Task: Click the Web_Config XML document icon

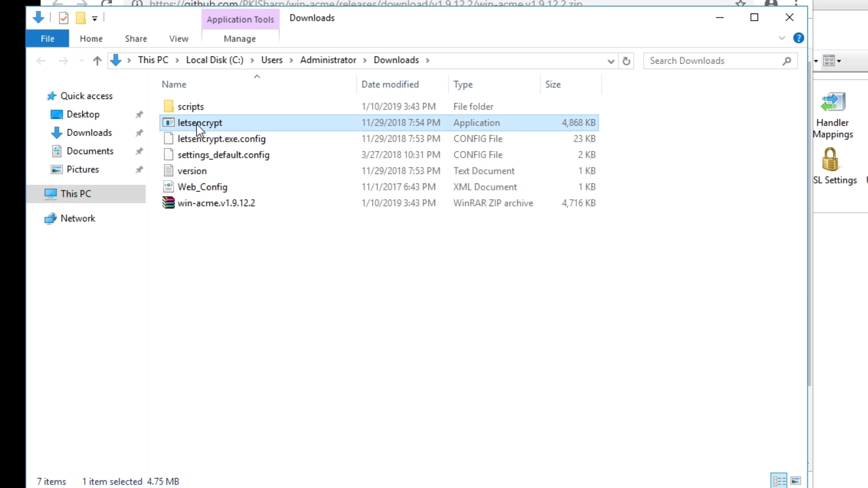Action: tap(168, 187)
